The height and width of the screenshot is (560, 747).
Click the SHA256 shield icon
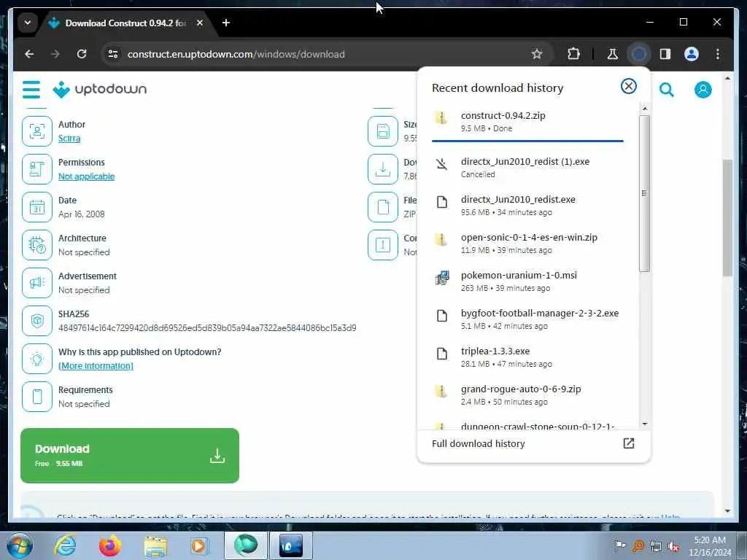(x=37, y=321)
